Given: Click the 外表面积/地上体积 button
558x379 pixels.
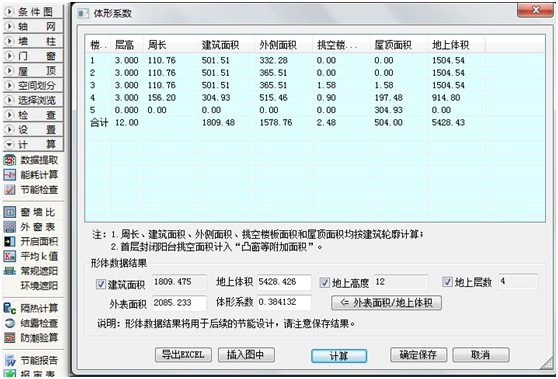Looking at the screenshot, I should point(386,303).
